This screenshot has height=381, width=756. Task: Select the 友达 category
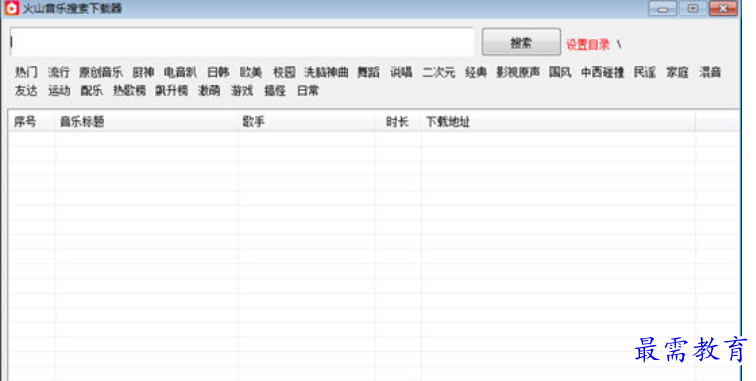pos(26,91)
